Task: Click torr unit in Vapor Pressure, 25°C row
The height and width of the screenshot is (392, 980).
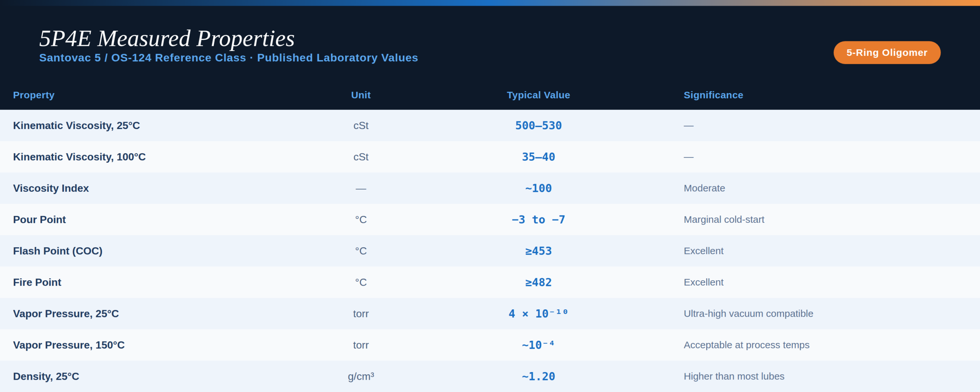Action: tap(361, 314)
